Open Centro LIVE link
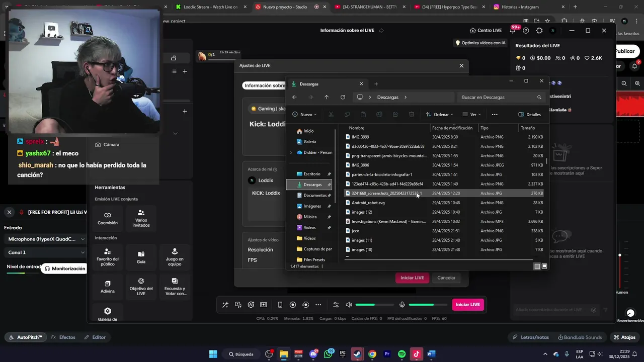The width and height of the screenshot is (644, 362). click(x=486, y=30)
